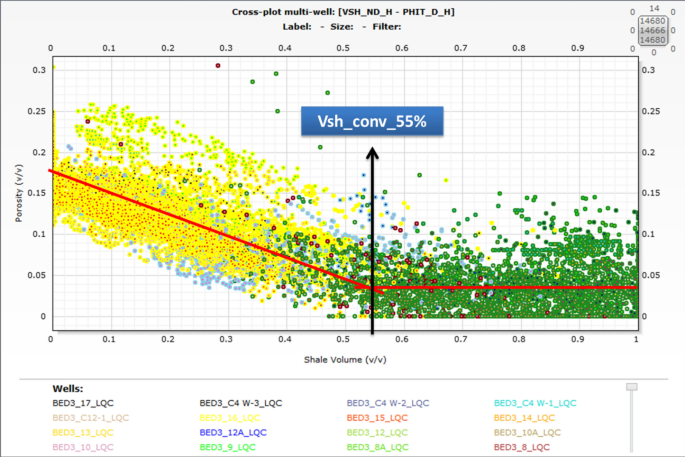685x457 pixels.
Task: Click the Shale Volume (v/v) axis title
Action: [x=345, y=360]
